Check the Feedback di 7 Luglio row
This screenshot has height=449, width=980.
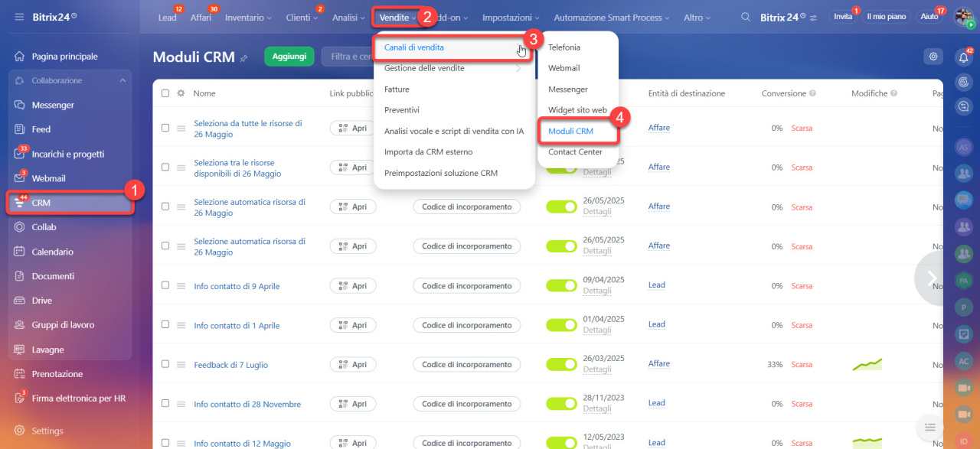(x=165, y=365)
